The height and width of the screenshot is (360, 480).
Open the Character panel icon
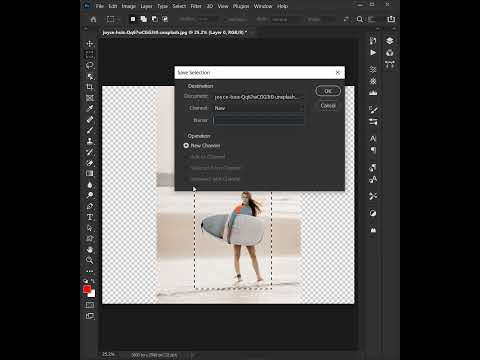(x=373, y=138)
